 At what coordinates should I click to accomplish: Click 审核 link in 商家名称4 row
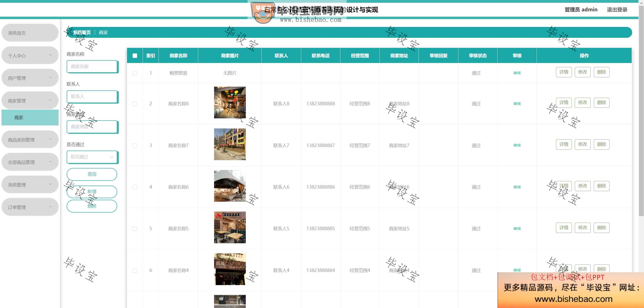[x=517, y=270]
